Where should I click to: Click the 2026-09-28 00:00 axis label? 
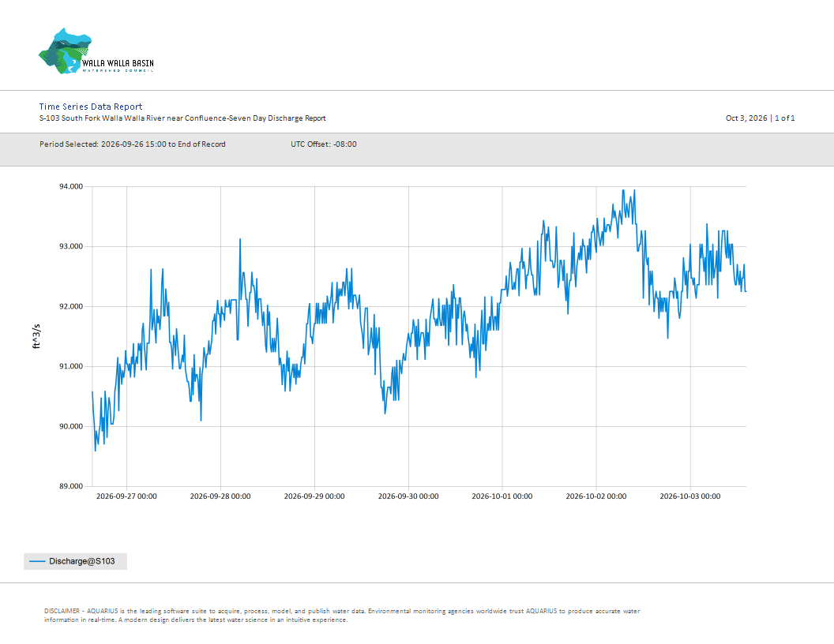(x=220, y=496)
